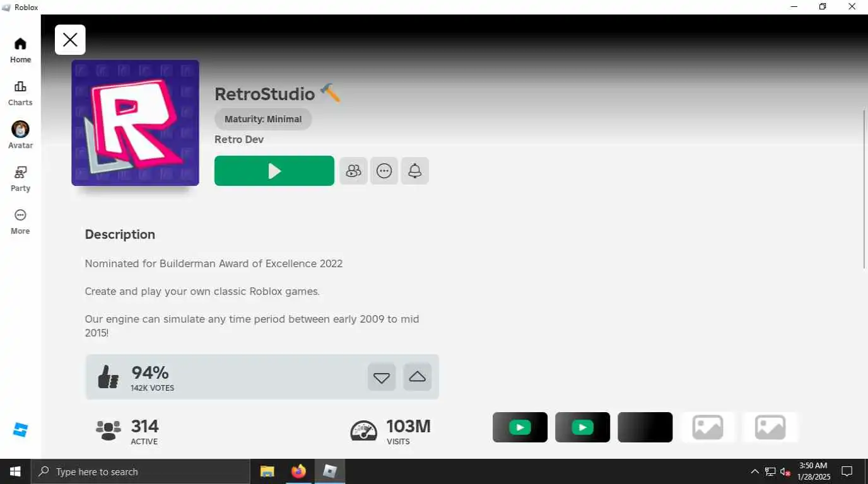The width and height of the screenshot is (868, 484).
Task: Open the three-dots options button
Action: pyautogui.click(x=384, y=171)
